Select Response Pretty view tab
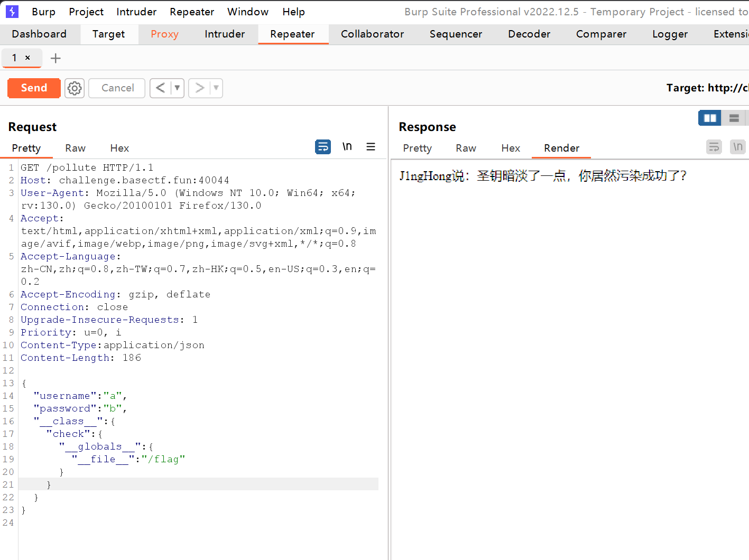The image size is (749, 560). tap(417, 148)
